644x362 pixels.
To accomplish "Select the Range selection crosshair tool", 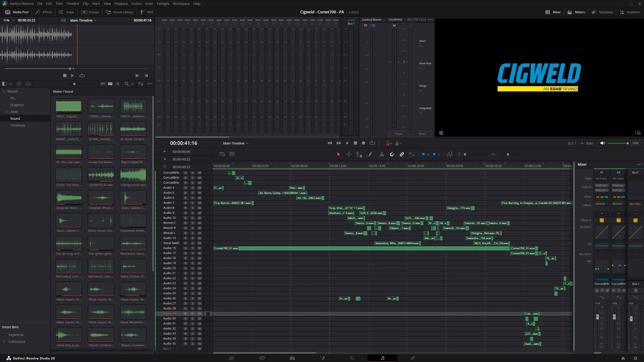I will (x=349, y=154).
